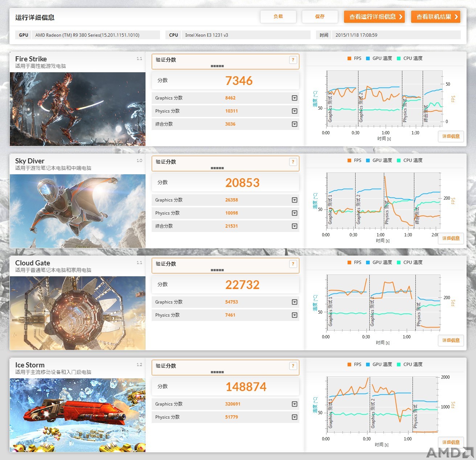Image resolution: width=476 pixels, height=460 pixels.
Task: Open help icon in Sky Diver verification box
Action: (x=293, y=162)
